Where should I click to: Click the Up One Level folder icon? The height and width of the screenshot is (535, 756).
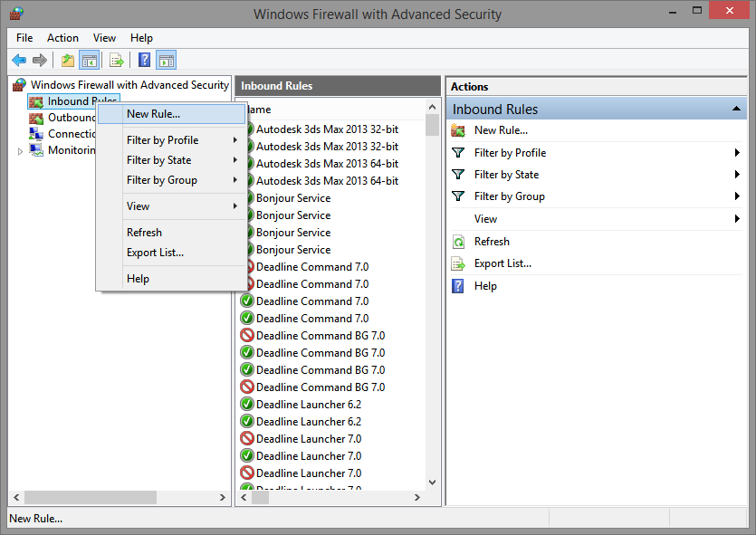68,61
